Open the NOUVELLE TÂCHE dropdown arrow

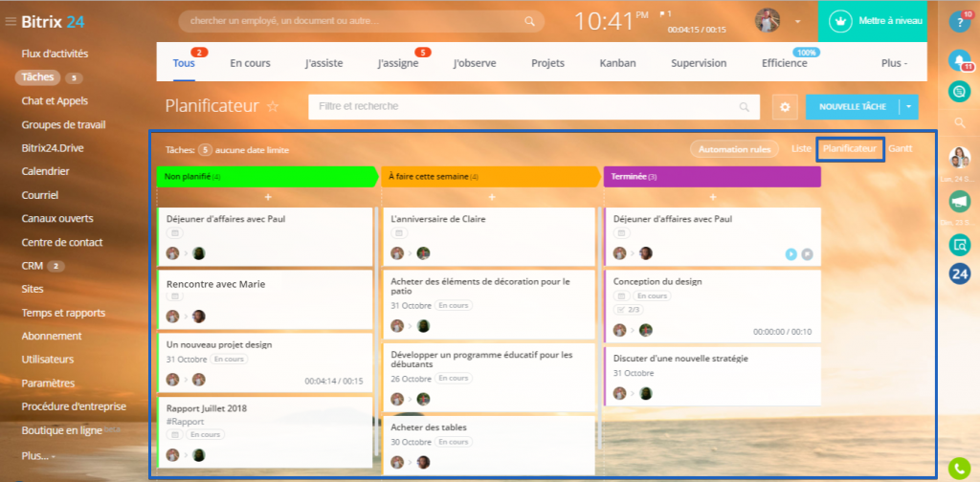coord(908,107)
